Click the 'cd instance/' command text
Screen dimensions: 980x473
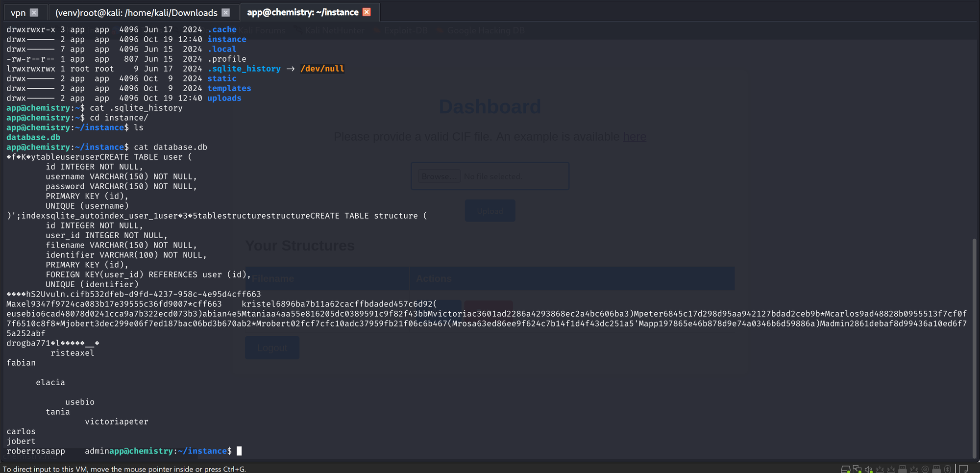tap(119, 118)
